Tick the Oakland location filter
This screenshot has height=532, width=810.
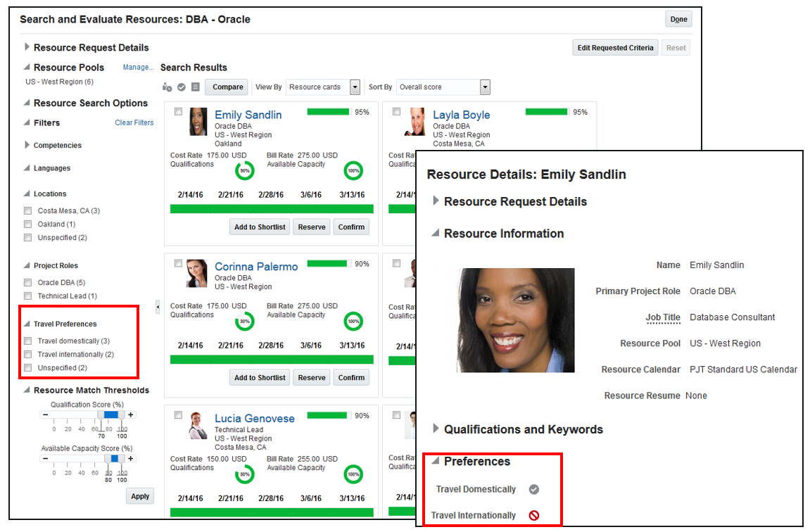[28, 224]
